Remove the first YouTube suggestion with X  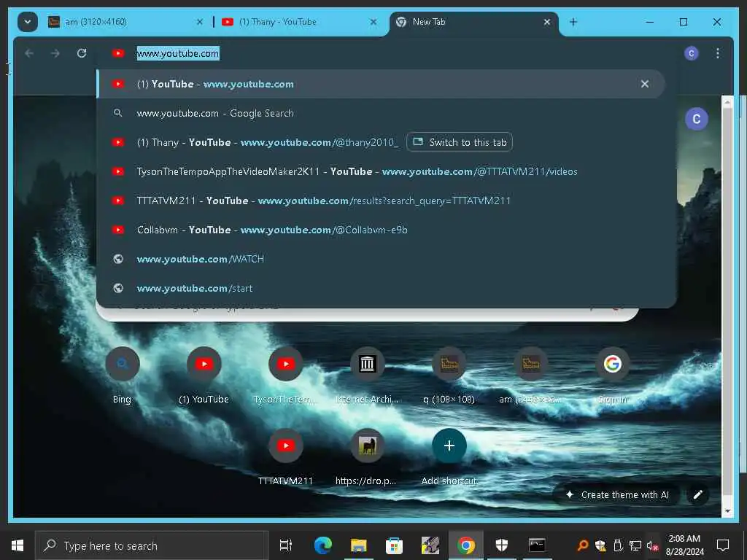(x=645, y=85)
